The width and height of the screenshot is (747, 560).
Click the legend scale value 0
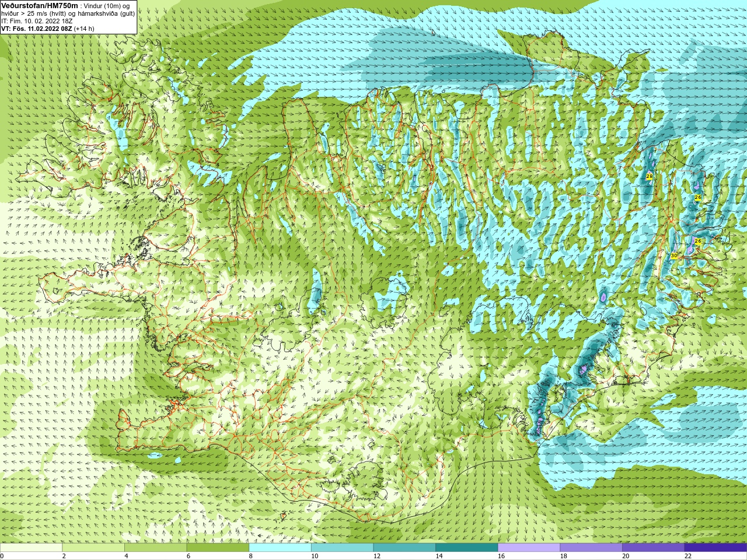click(2, 556)
